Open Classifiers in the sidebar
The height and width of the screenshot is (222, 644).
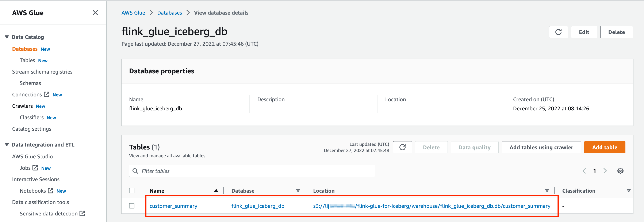(31, 117)
